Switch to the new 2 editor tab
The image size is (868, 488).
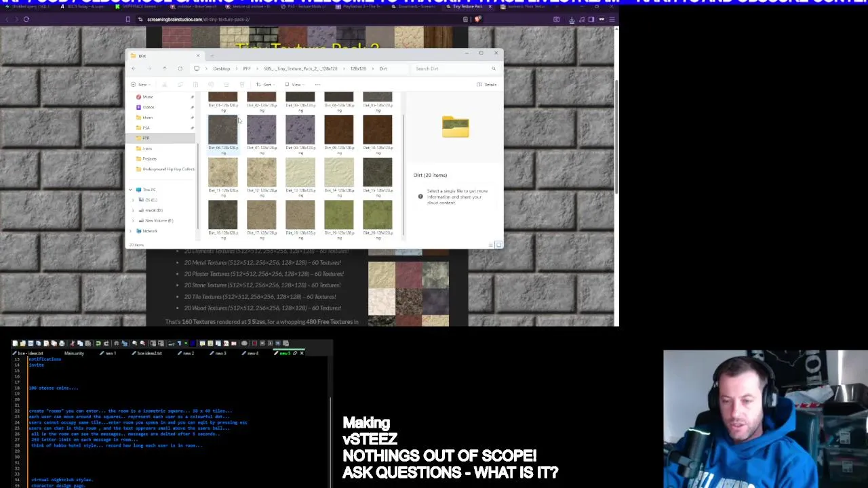[186, 353]
